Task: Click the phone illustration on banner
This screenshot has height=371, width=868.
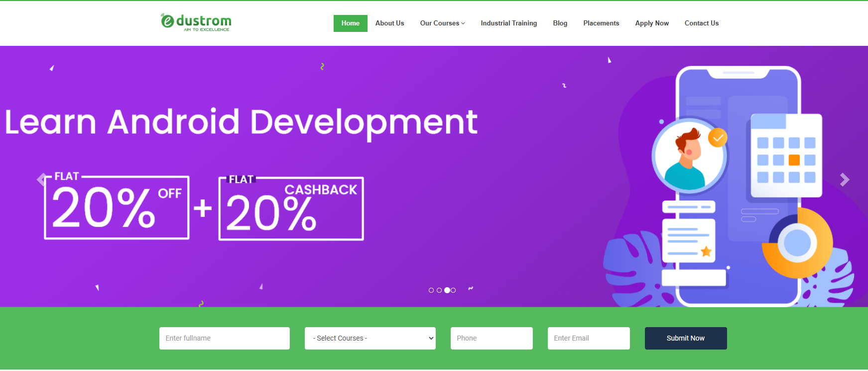Action: (738, 185)
